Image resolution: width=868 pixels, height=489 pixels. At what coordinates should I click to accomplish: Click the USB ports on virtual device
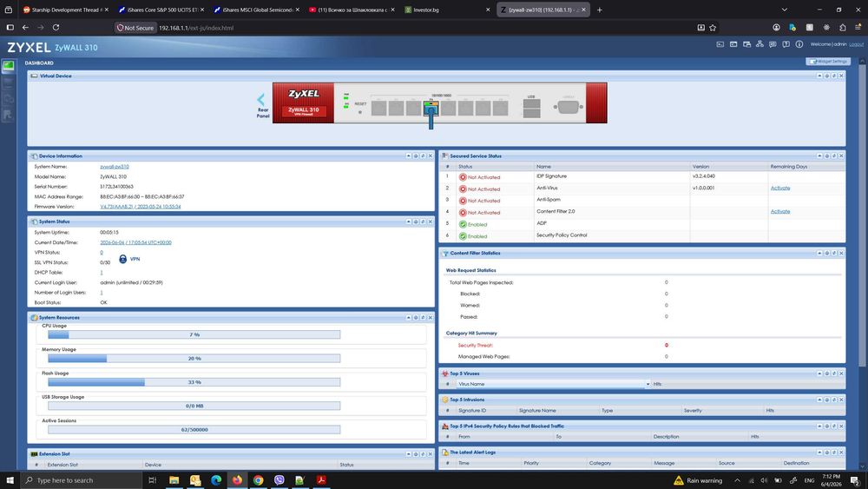point(531,109)
